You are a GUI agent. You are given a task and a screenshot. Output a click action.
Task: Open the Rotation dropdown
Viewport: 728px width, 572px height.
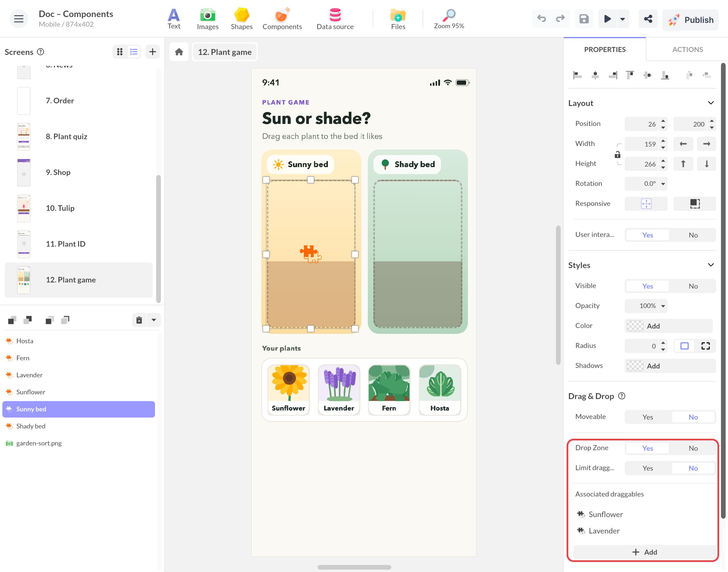click(663, 184)
